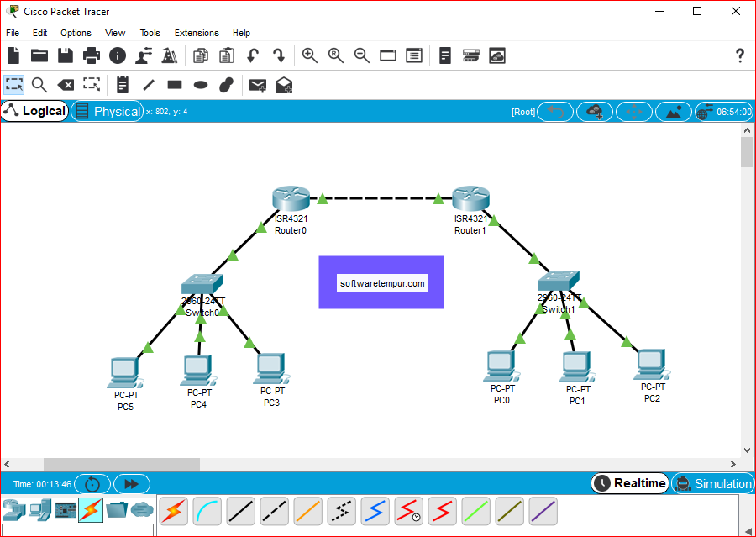Open the Edit menu
Image resolution: width=756 pixels, height=537 pixels.
pos(39,33)
